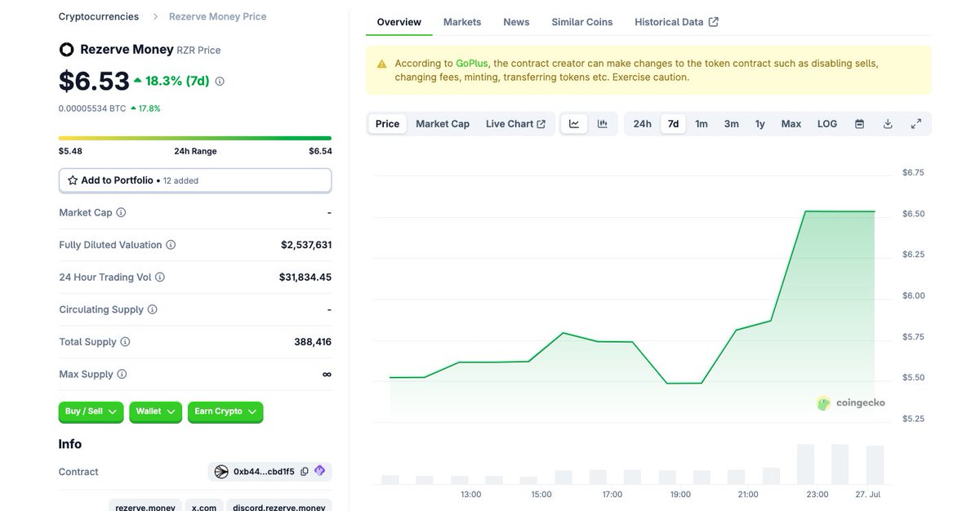Click the Rezerve Money coin logo icon
This screenshot has width=980, height=511.
[x=66, y=50]
